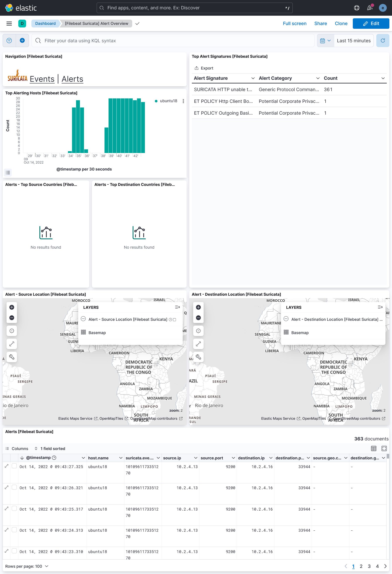Select the 09:43:25.317 alert row checkbox

pos(14,509)
